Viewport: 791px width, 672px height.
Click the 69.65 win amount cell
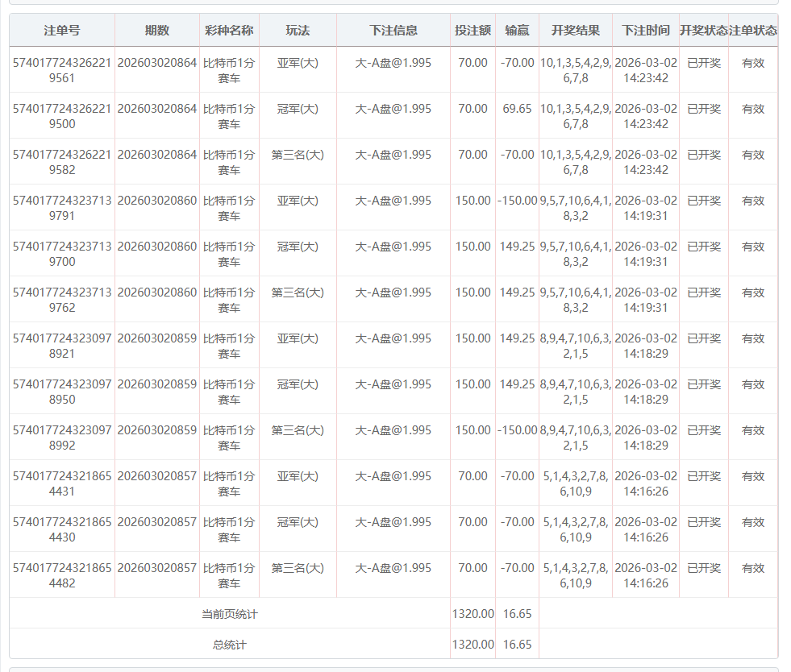point(517,109)
